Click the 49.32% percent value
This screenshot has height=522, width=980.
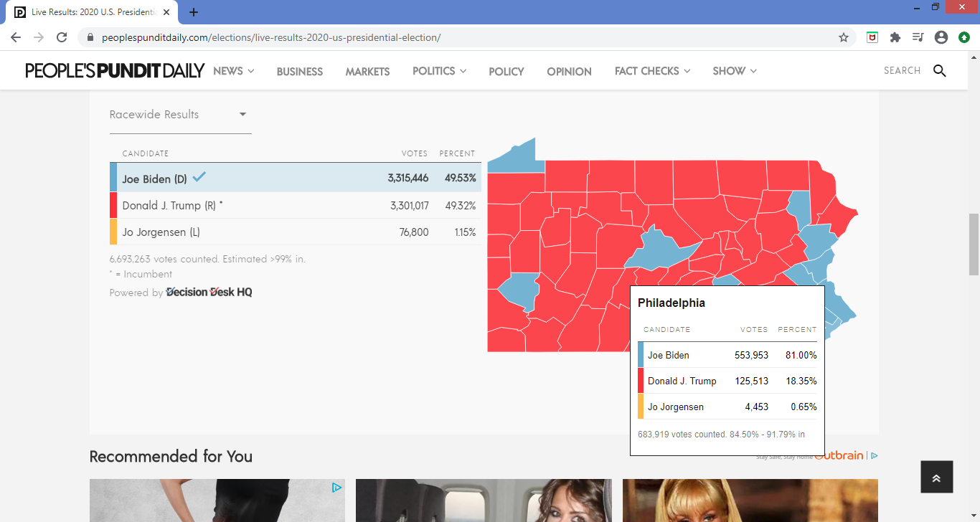click(x=461, y=206)
